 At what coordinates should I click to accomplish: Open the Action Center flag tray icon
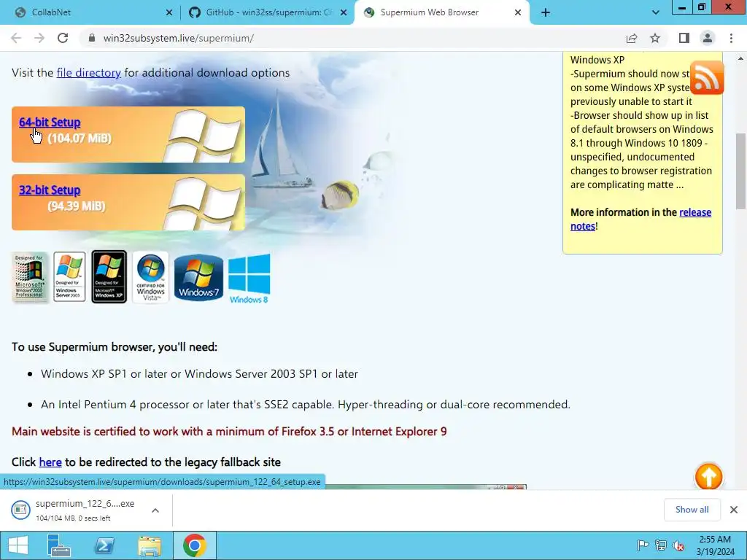(643, 545)
